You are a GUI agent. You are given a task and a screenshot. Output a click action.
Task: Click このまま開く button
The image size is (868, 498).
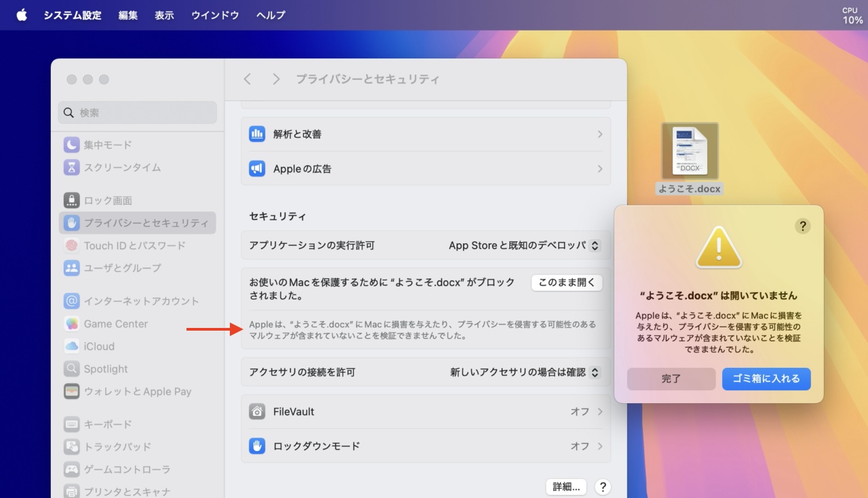(x=567, y=283)
